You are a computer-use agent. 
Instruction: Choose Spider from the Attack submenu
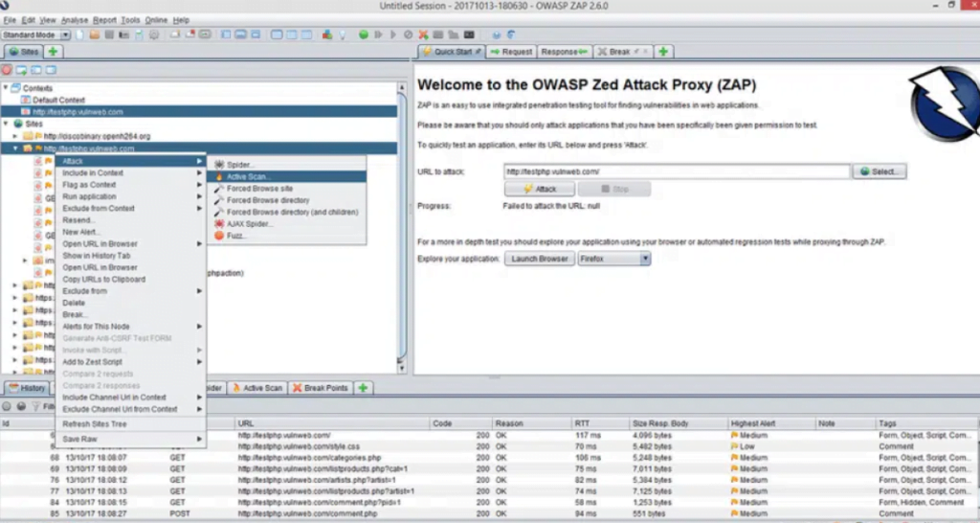287,165
